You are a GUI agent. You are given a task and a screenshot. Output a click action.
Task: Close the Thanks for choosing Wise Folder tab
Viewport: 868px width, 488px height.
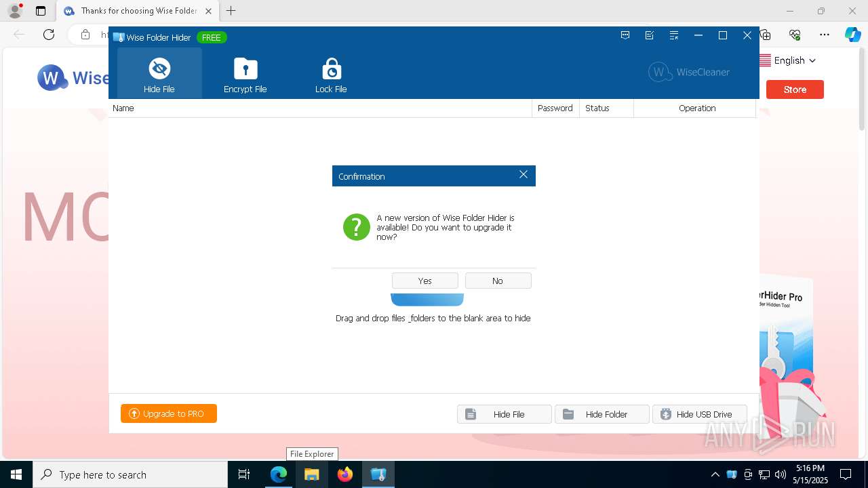[x=208, y=11]
